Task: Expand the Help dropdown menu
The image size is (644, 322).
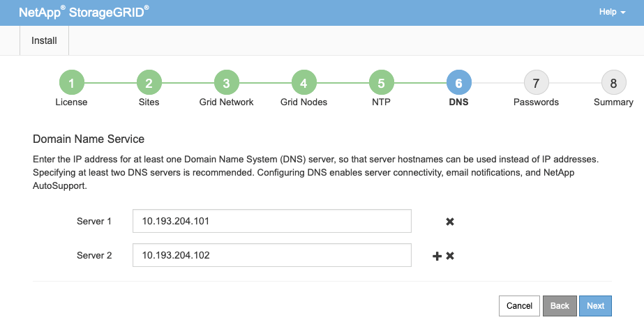Action: pyautogui.click(x=612, y=13)
